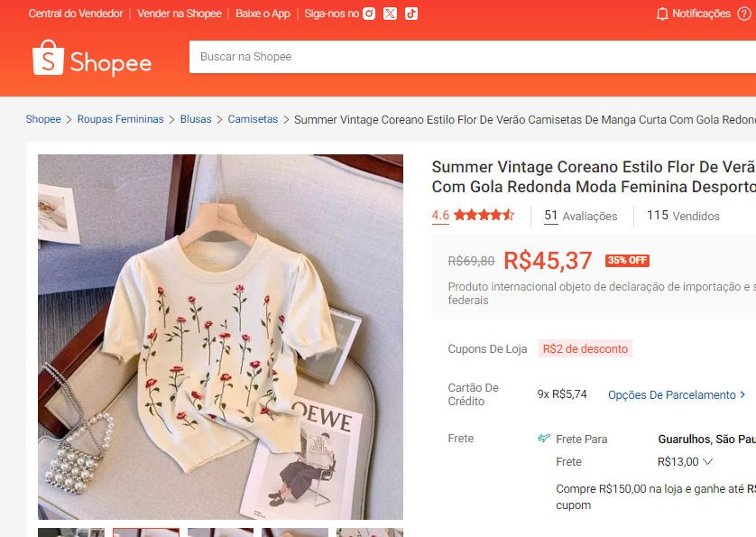Viewport: 756px width, 537px height.
Task: Click the help question mark icon
Action: point(744,14)
